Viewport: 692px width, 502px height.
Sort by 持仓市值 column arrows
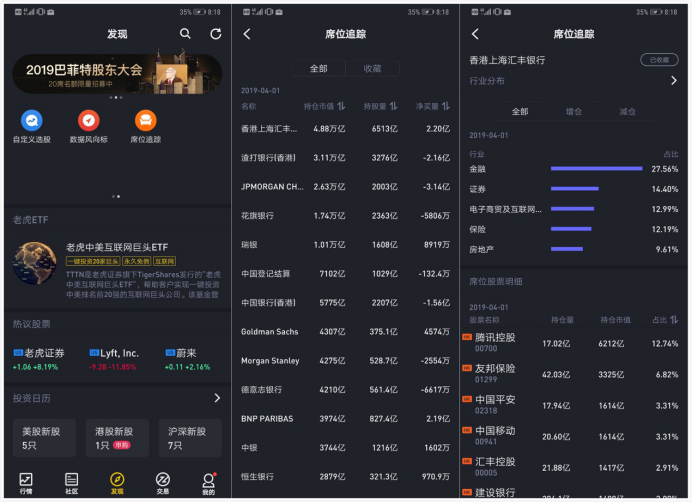pos(341,106)
